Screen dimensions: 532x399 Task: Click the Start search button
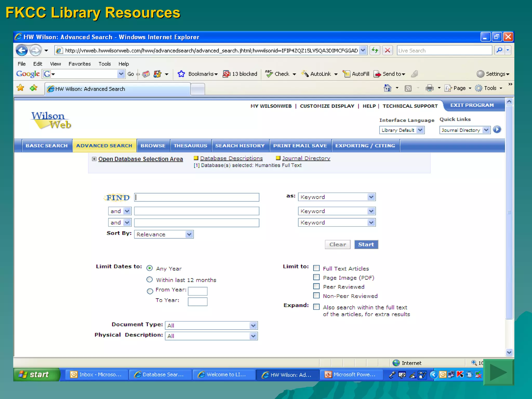(x=366, y=244)
